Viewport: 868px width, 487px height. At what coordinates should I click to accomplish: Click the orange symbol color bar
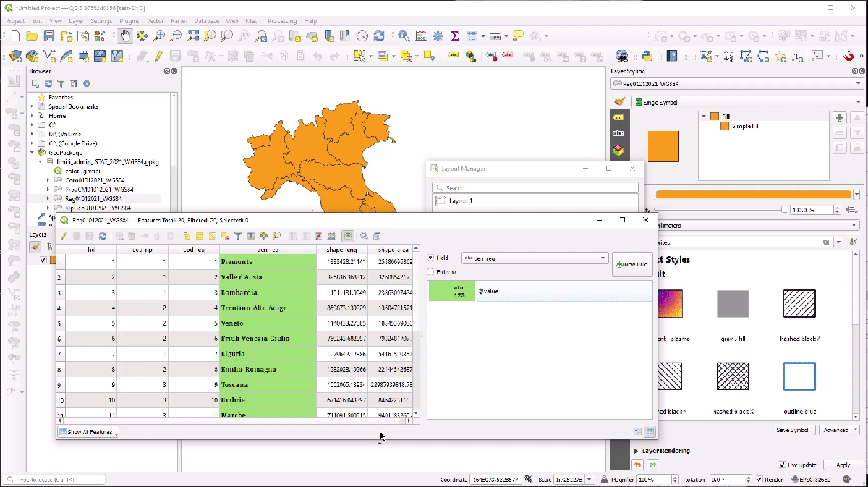[x=753, y=194]
